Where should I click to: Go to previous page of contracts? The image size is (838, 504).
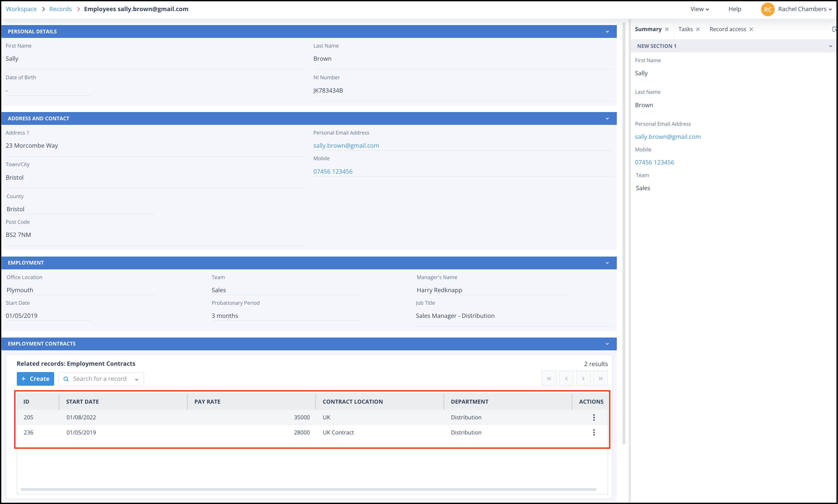click(x=566, y=378)
